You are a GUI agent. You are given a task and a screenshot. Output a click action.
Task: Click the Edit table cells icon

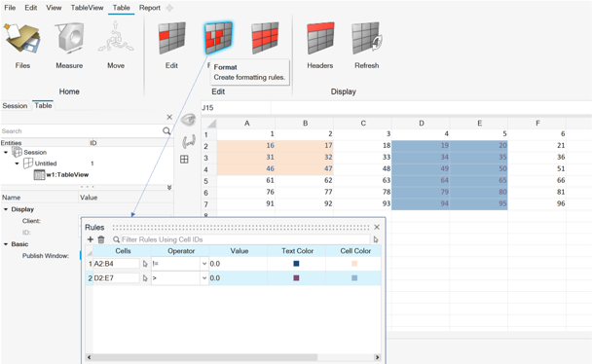(171, 39)
